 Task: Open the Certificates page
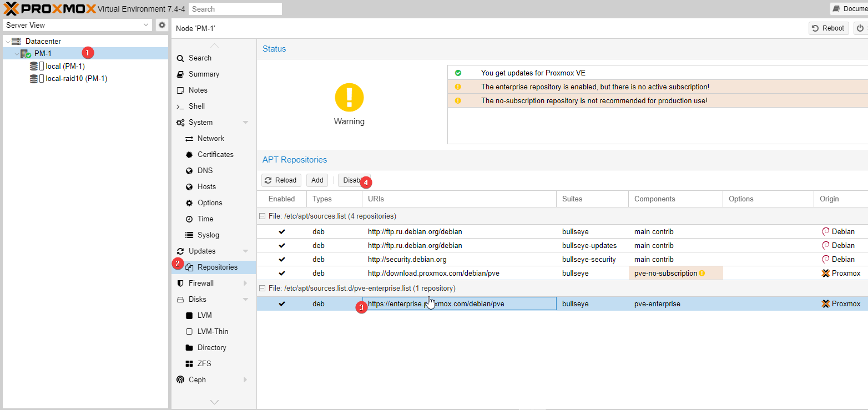point(215,154)
